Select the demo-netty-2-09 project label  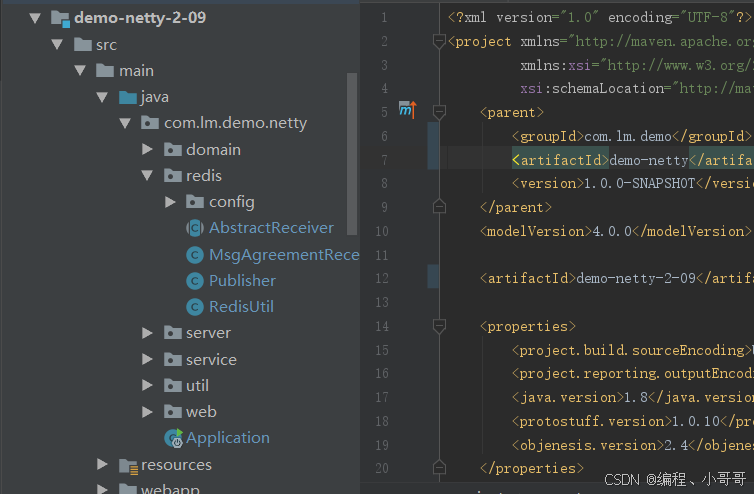[140, 18]
